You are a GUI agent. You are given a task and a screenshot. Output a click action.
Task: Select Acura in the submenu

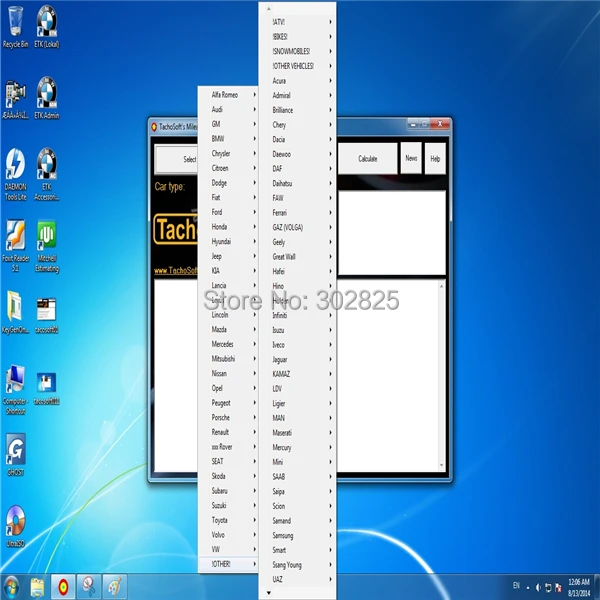[297, 81]
